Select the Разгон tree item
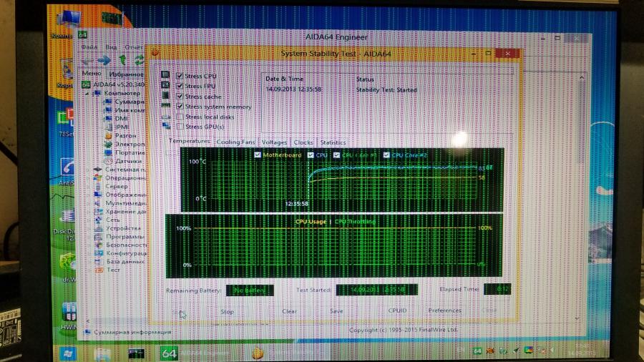644x362 pixels. (120, 135)
